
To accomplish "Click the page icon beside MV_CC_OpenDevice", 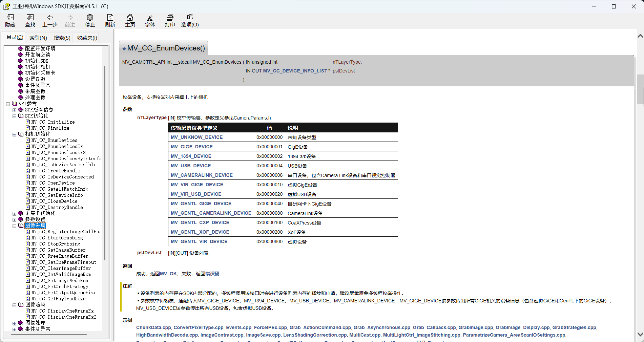I will 28,183.
